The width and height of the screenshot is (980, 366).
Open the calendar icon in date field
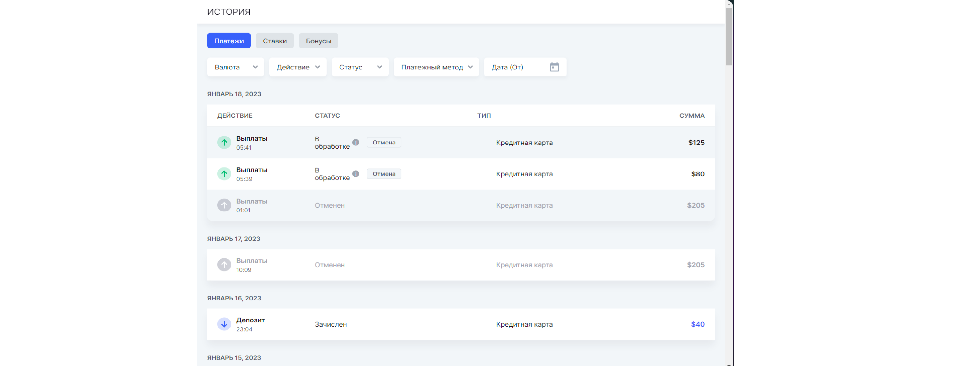(554, 67)
